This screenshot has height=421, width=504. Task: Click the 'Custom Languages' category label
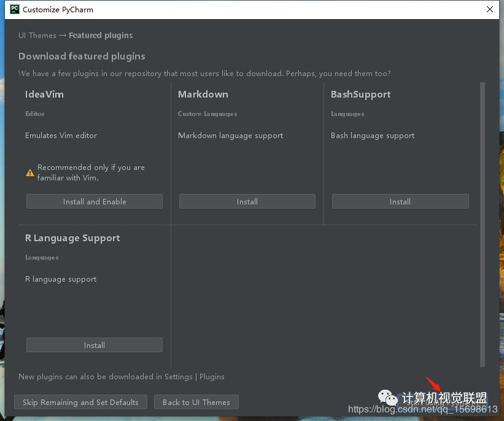coord(207,114)
